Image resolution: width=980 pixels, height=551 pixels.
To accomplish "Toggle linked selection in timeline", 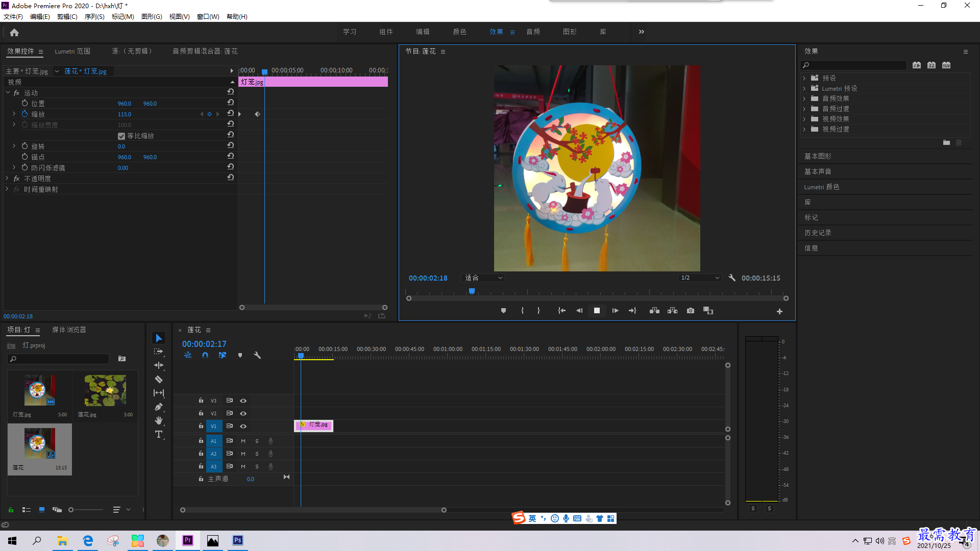I will pos(223,355).
